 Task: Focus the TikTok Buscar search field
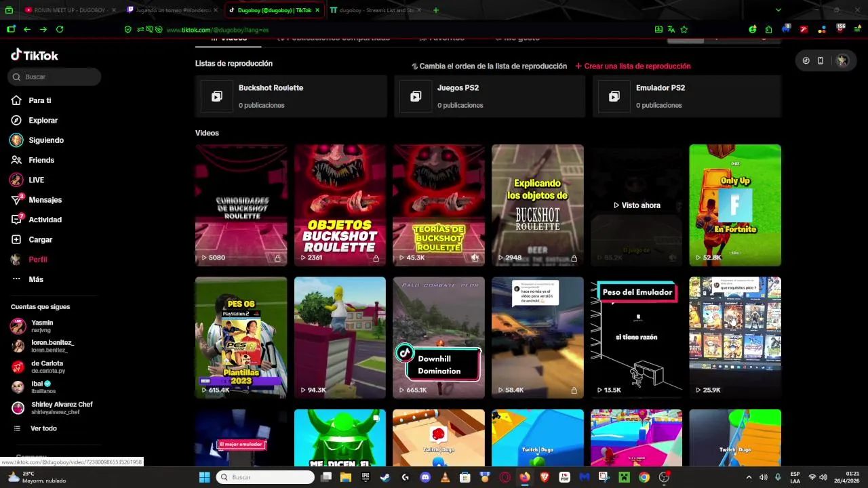point(54,77)
